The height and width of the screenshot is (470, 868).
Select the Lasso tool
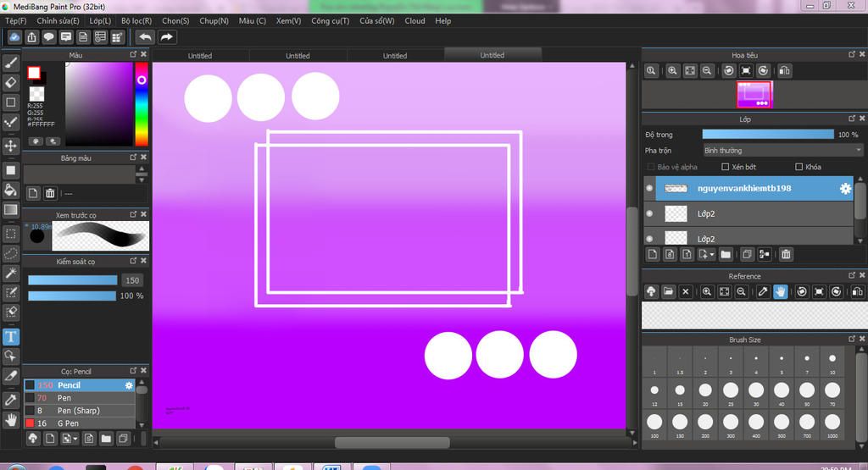[x=10, y=253]
